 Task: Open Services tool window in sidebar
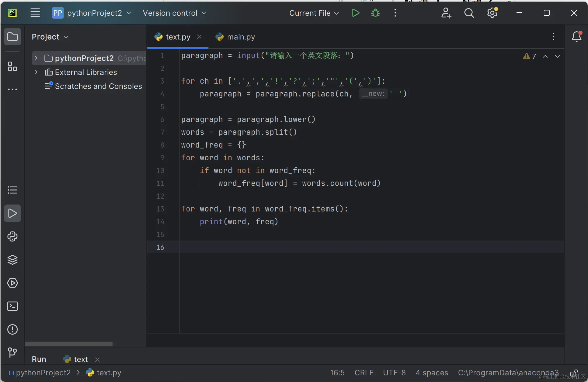(13, 283)
